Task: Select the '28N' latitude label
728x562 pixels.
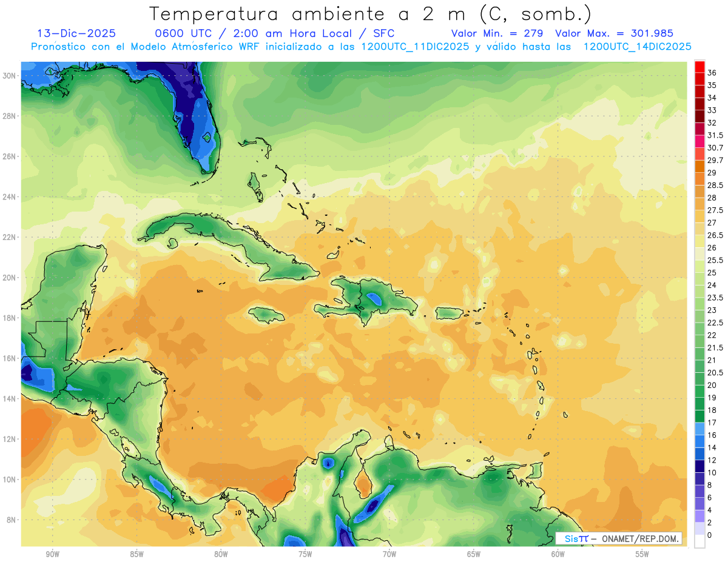Action: [x=10, y=116]
